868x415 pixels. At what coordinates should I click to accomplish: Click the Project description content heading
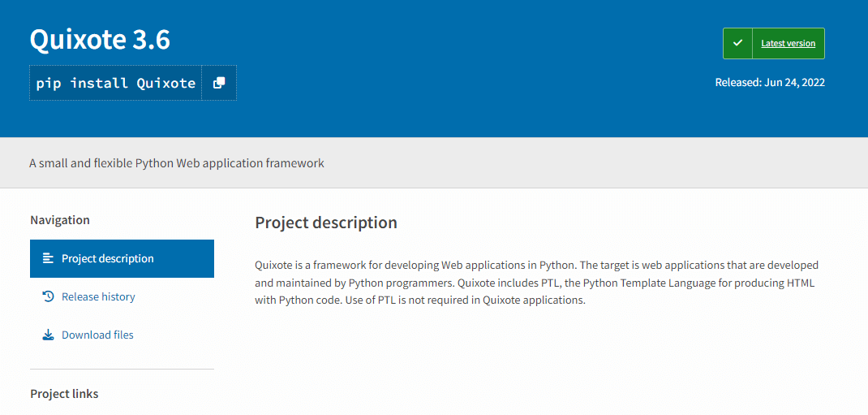coord(326,223)
